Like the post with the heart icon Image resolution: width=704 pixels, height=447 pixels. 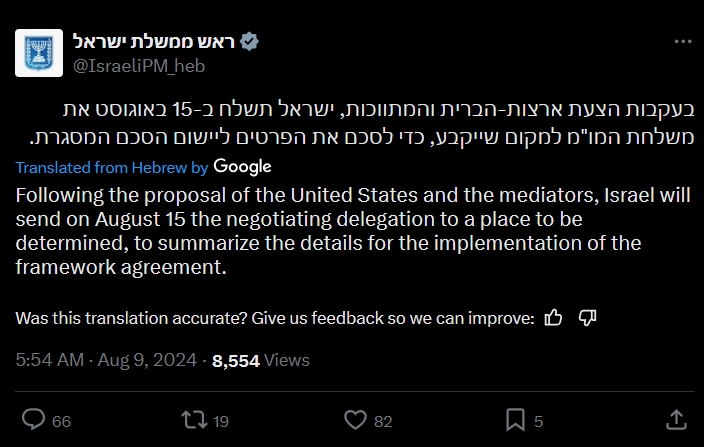pyautogui.click(x=354, y=419)
